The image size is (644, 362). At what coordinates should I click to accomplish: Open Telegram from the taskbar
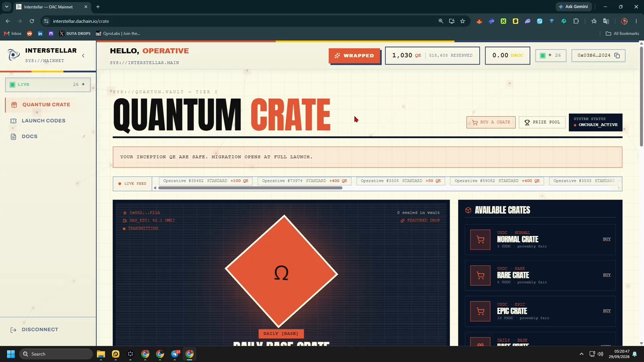[x=175, y=354]
